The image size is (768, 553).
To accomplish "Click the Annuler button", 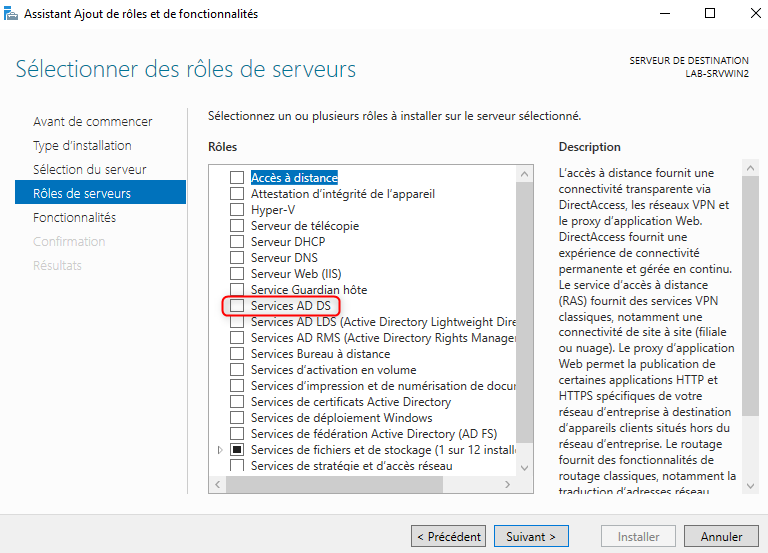I will tap(721, 536).
